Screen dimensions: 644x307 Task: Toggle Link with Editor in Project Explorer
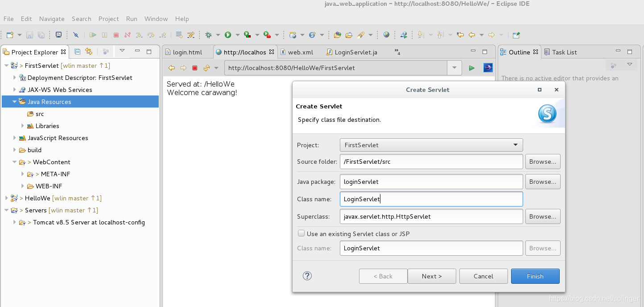88,52
